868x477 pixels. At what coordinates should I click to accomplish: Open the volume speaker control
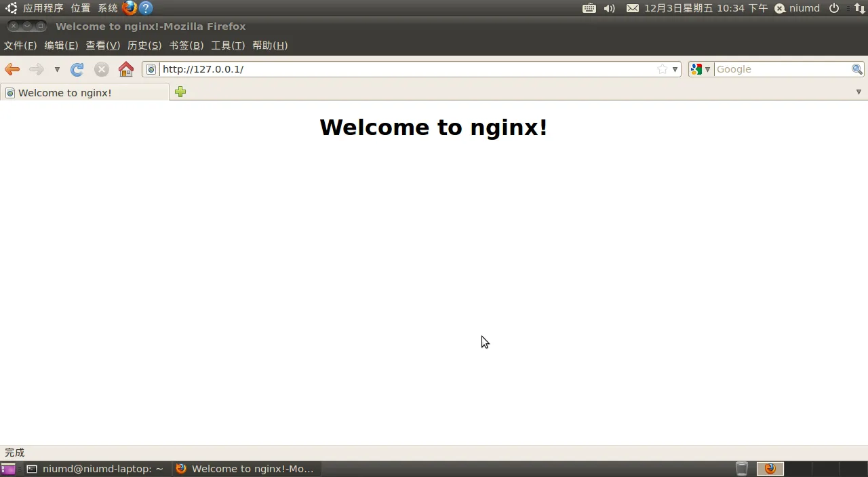610,8
